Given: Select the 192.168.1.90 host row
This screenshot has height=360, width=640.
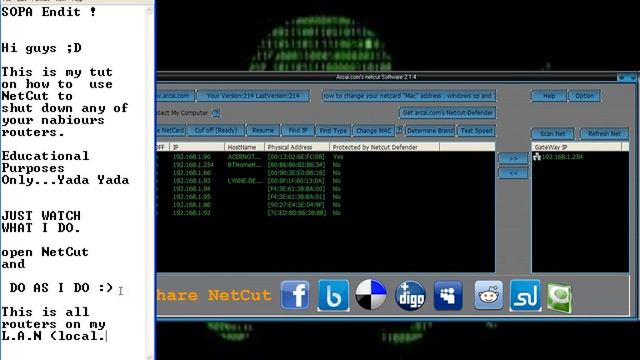Looking at the screenshot, I should pos(326,157).
